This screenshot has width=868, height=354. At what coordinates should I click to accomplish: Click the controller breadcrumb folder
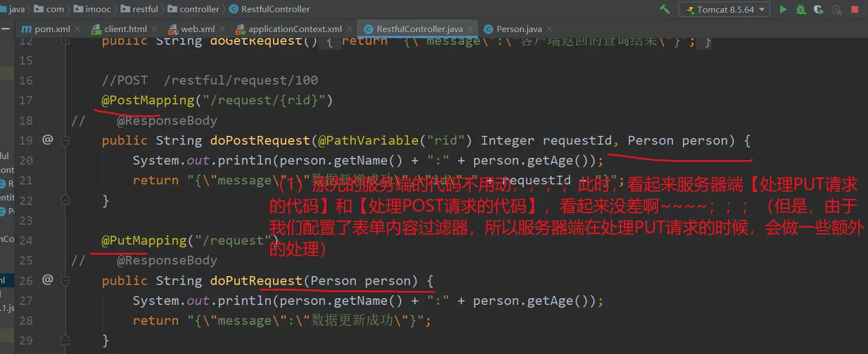coord(193,9)
